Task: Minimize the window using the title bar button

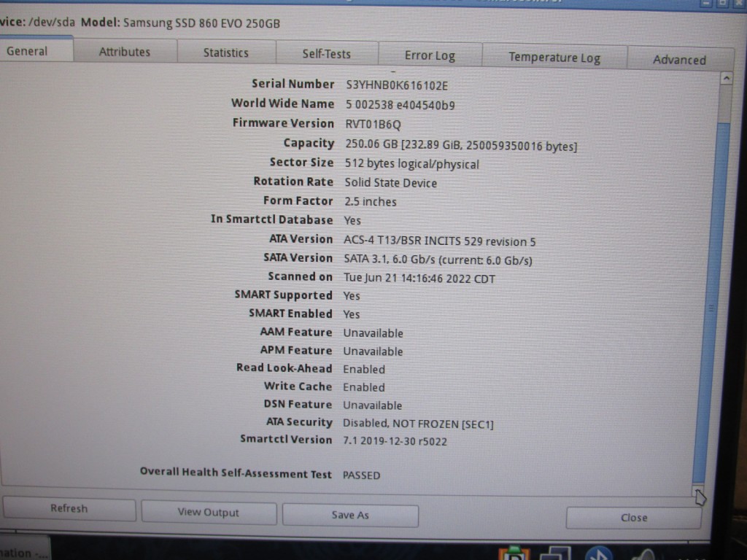Action: (x=707, y=3)
